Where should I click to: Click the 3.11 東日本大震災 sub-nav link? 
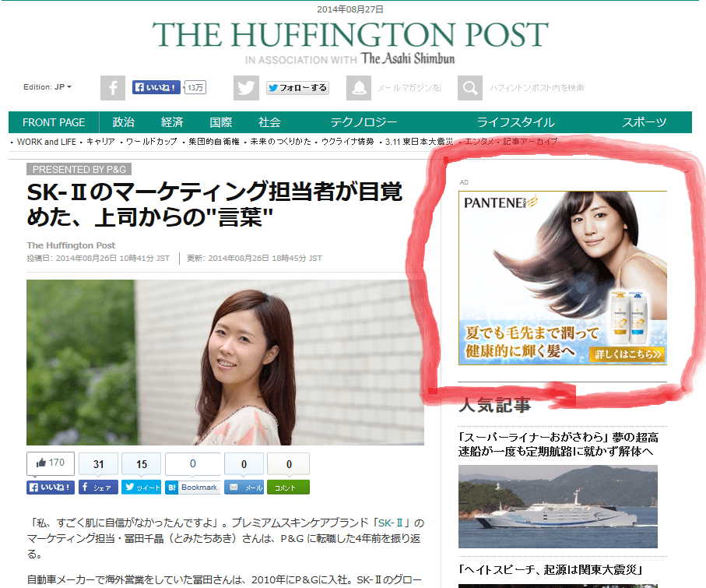(420, 142)
